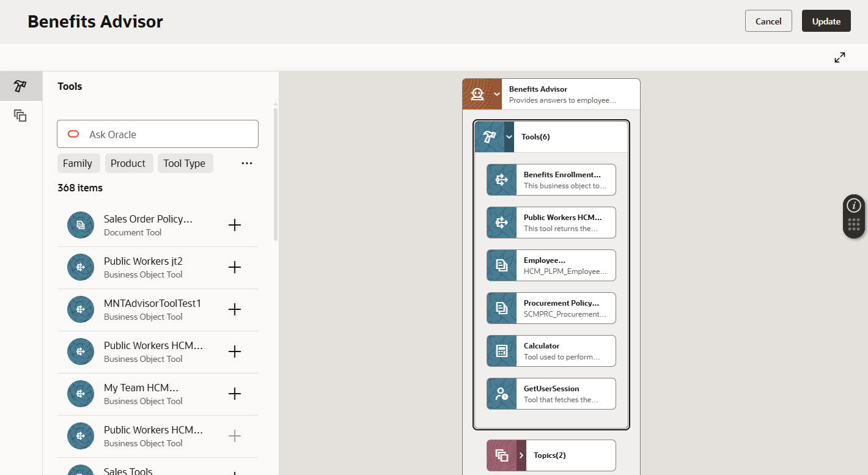Filter tools by Family
Viewport: 868px width, 475px height.
(x=78, y=163)
